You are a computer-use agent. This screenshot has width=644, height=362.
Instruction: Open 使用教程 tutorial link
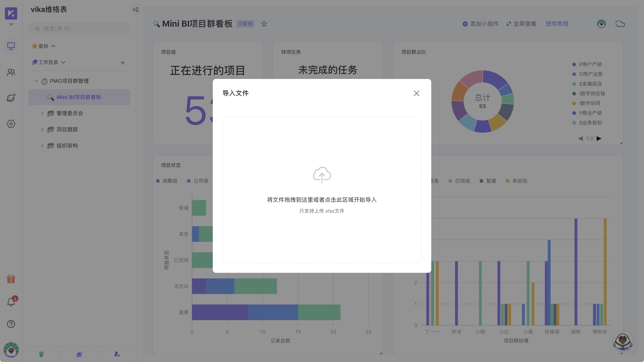tap(557, 24)
